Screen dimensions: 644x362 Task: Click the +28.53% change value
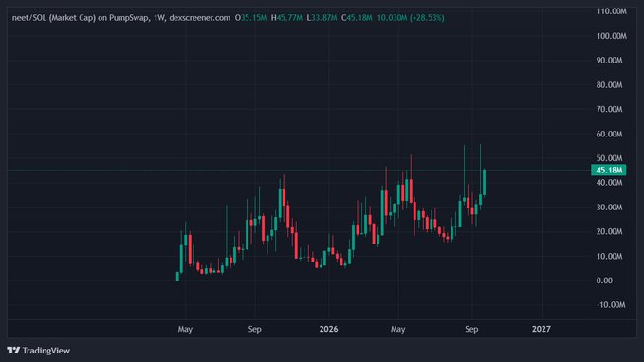tap(427, 18)
